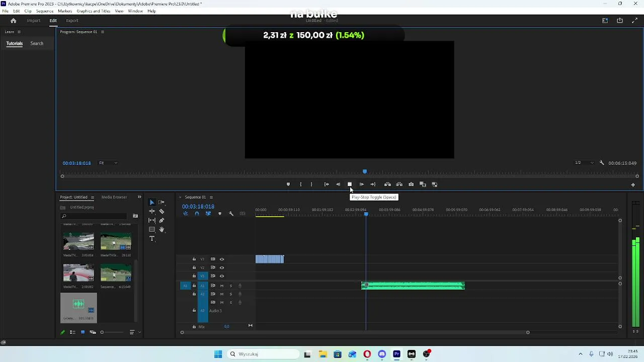The height and width of the screenshot is (362, 644).
Task: Click playhead timecode 00:03:18:018 in timeline
Action: 198,207
